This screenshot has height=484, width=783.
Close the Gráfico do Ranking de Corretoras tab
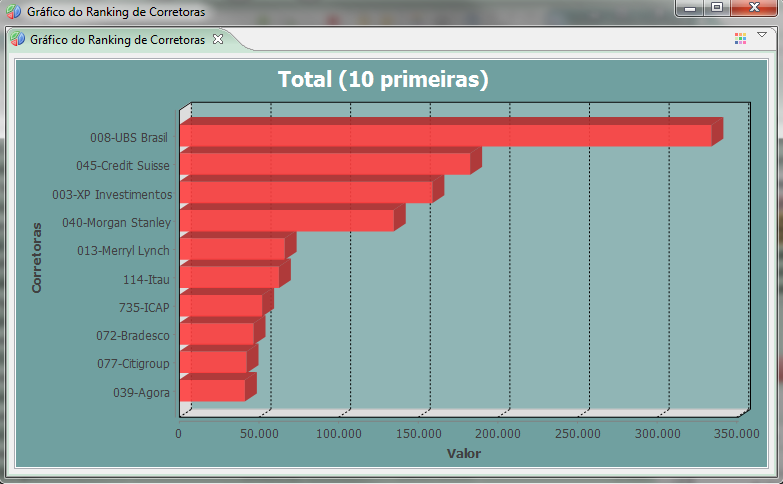click(x=218, y=39)
